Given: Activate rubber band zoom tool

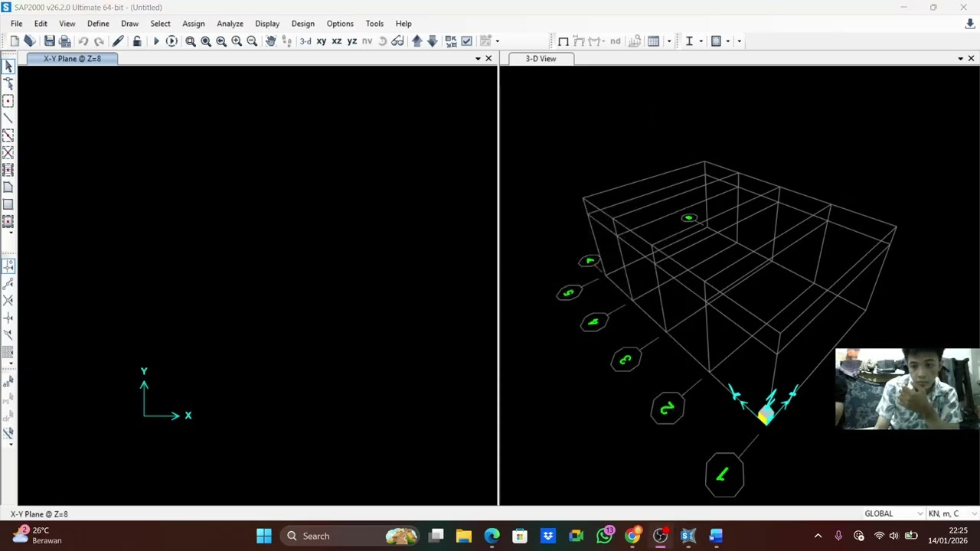Looking at the screenshot, I should (x=191, y=41).
